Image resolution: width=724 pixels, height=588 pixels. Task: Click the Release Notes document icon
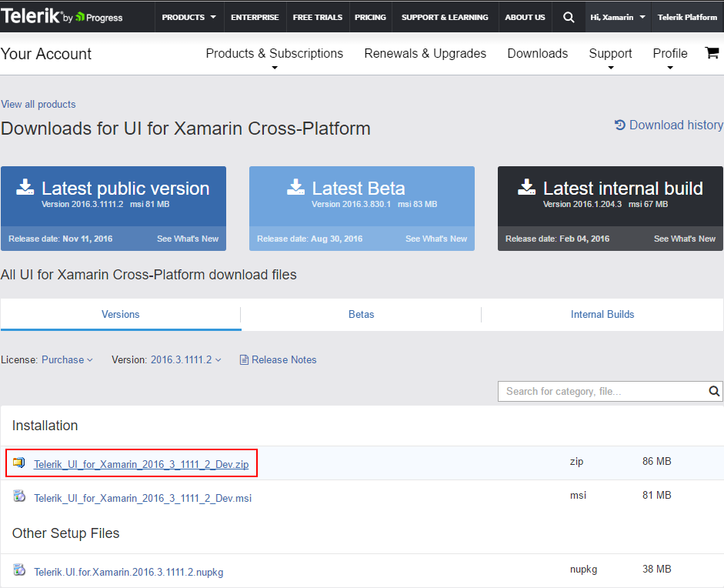coord(244,360)
